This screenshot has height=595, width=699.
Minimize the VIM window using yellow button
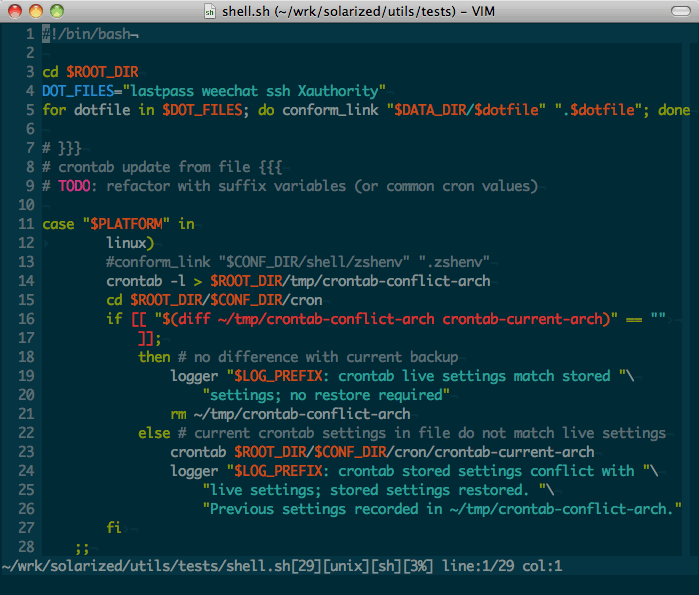coord(34,12)
